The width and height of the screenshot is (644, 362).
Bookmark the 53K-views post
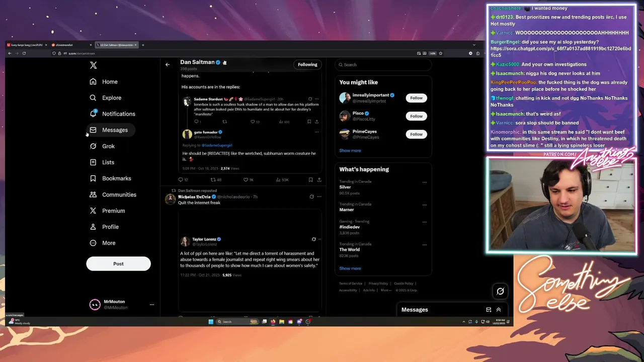point(310,179)
